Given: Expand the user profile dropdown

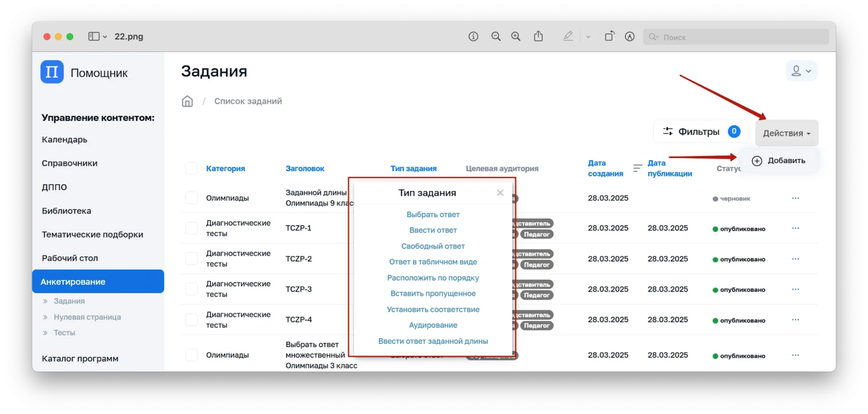Looking at the screenshot, I should 801,71.
